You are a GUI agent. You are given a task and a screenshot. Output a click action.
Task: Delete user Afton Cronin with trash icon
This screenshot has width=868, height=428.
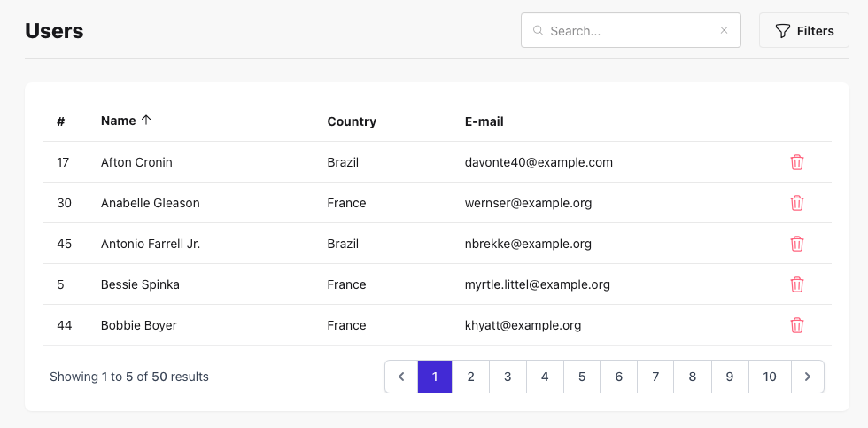(x=797, y=162)
